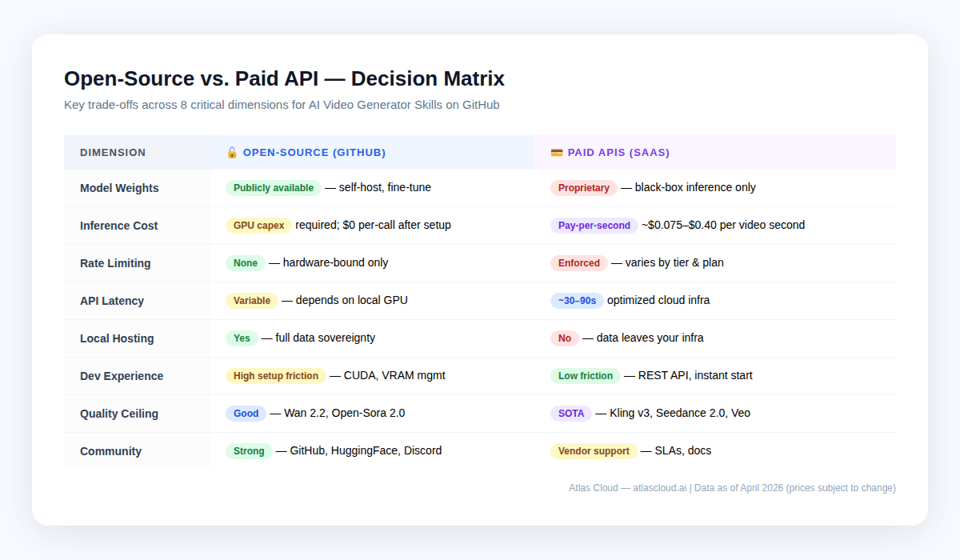Screen dimensions: 960x560
Task: Select the 'Variable' latency badge
Action: pyautogui.click(x=251, y=301)
